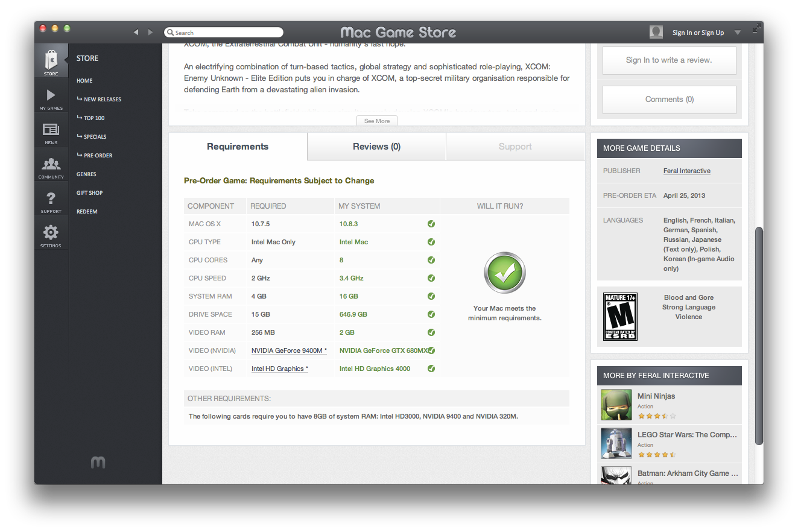The image size is (798, 532).
Task: Click the WILL IT RUN? column header
Action: (x=500, y=206)
